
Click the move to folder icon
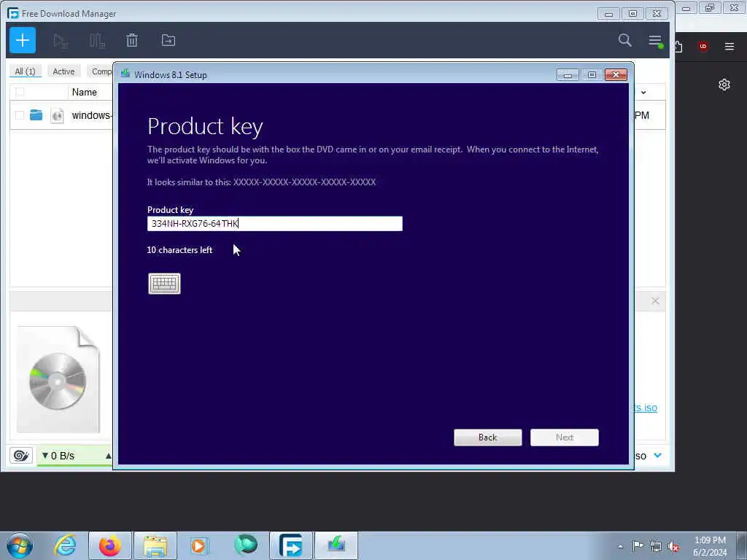pos(169,41)
